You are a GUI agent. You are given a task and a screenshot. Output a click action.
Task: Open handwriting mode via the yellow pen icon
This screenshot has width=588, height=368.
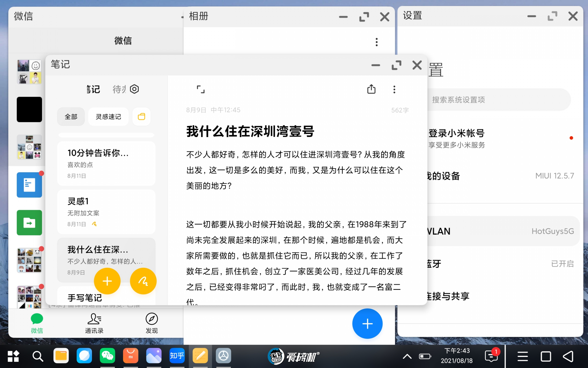143,281
